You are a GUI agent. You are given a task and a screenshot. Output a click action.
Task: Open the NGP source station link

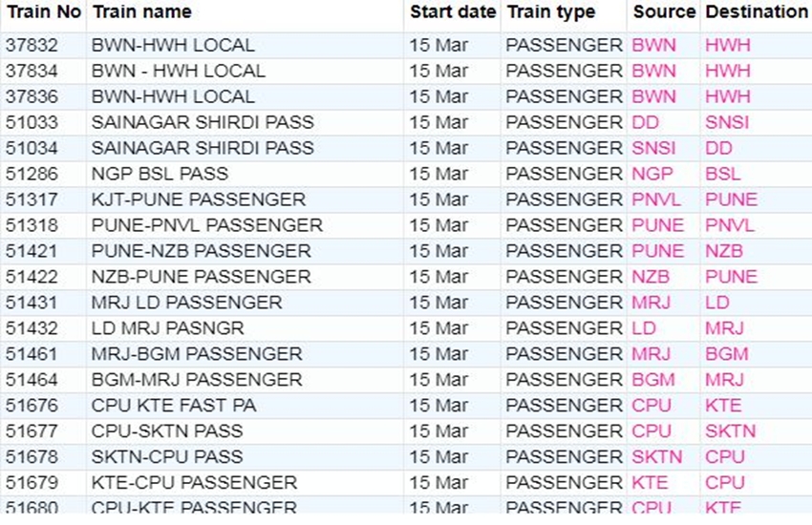(x=652, y=174)
